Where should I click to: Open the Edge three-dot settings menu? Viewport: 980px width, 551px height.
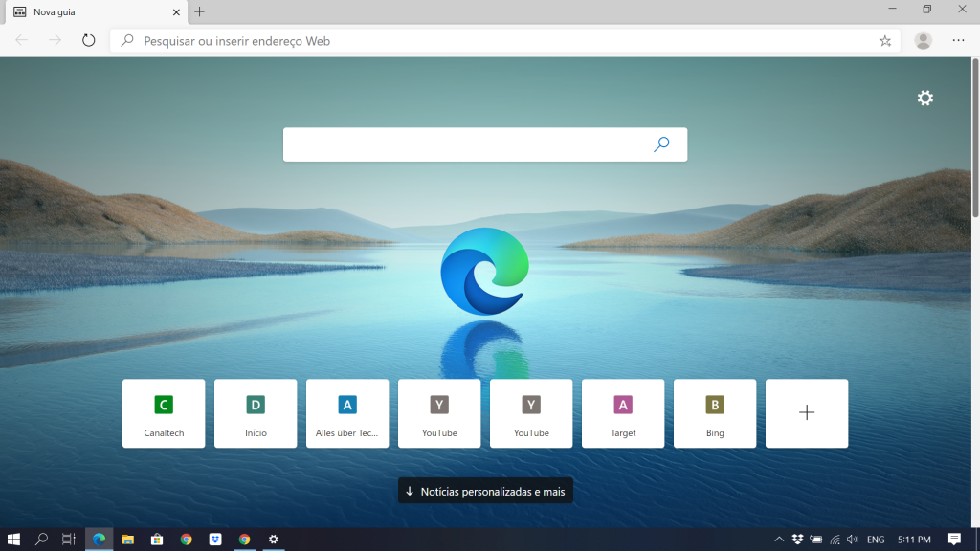(x=958, y=40)
